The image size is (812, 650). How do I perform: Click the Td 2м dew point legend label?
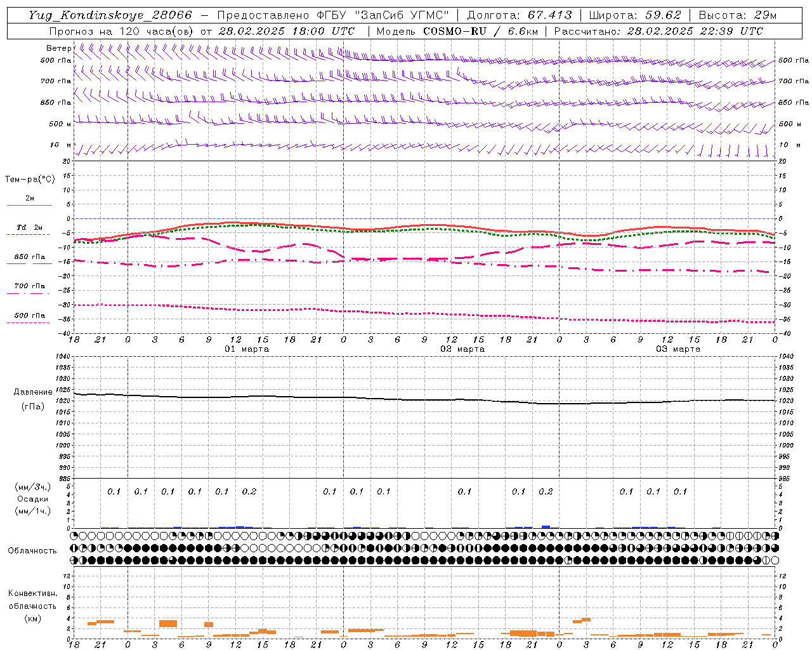30,227
